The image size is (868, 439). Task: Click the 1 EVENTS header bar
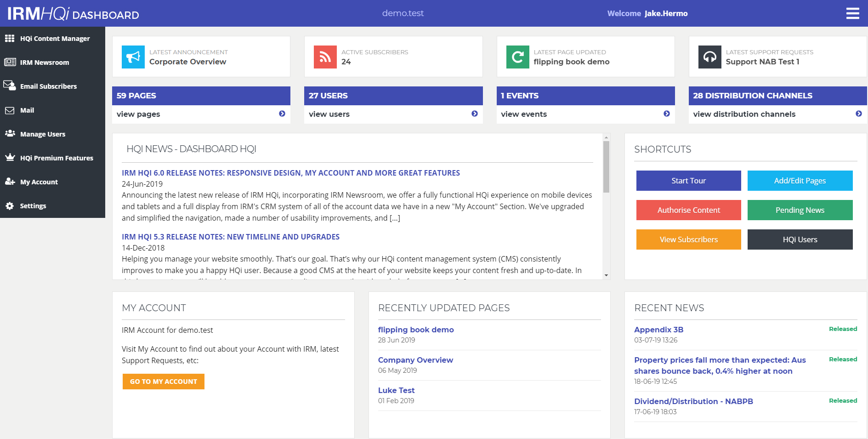pos(585,96)
